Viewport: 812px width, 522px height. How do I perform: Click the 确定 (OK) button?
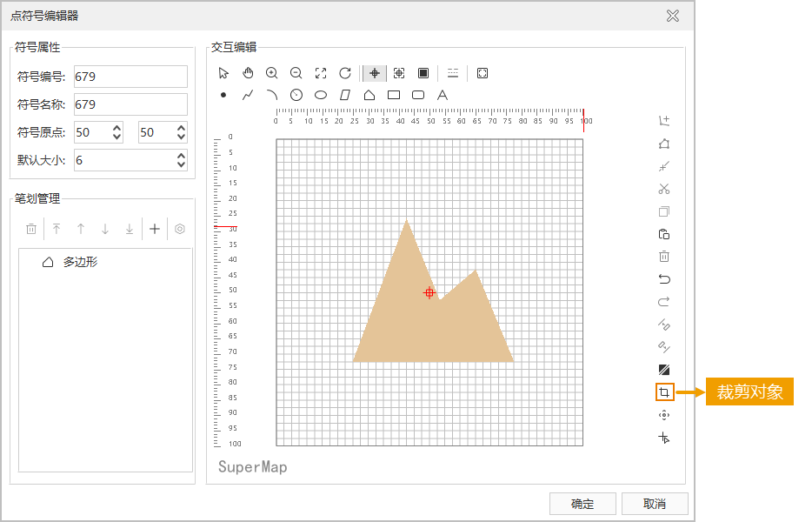point(582,504)
